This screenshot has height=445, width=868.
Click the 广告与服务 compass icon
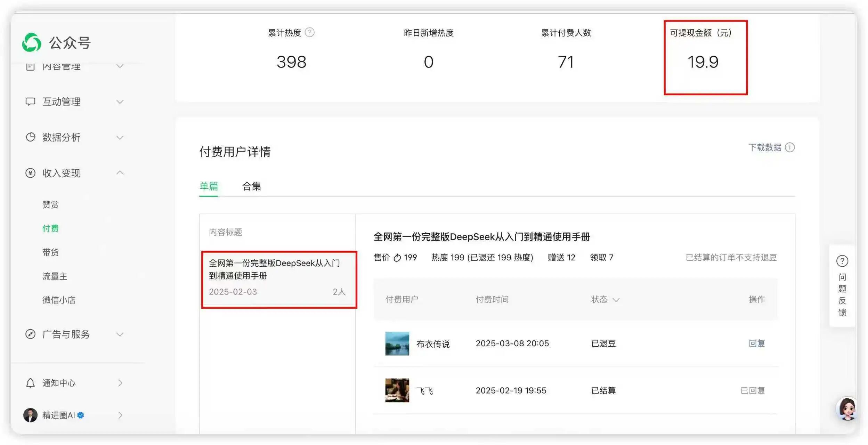(x=30, y=334)
